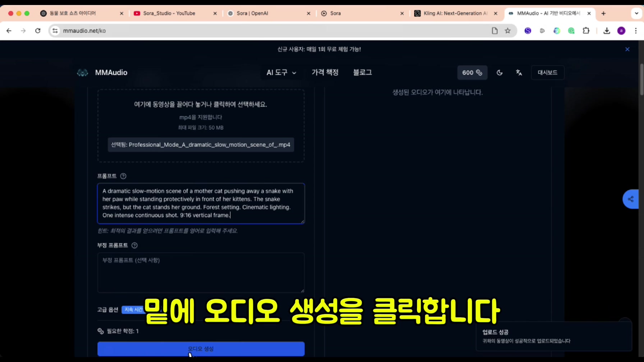Open the 블로그 menu item
Image resolution: width=644 pixels, height=362 pixels.
pos(362,73)
